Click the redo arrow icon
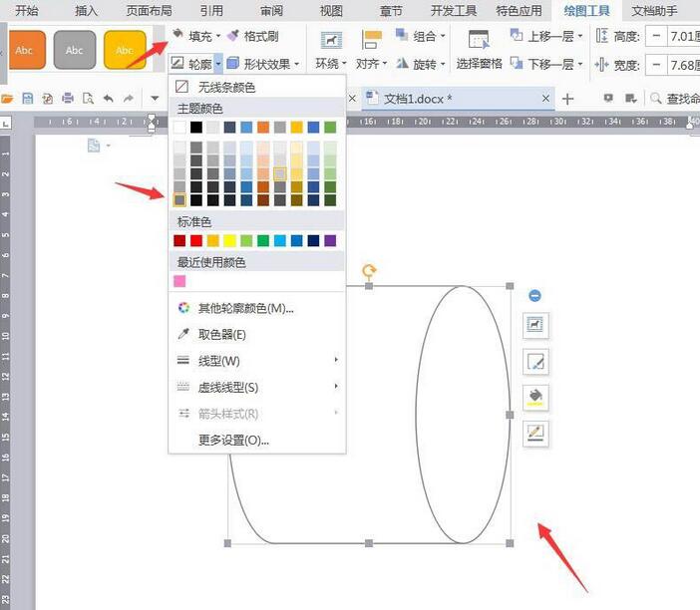Screen dimensions: 700x610 click(129, 98)
